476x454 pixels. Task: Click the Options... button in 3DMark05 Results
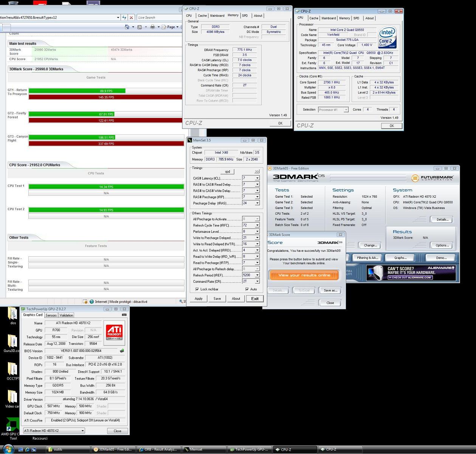point(442,245)
